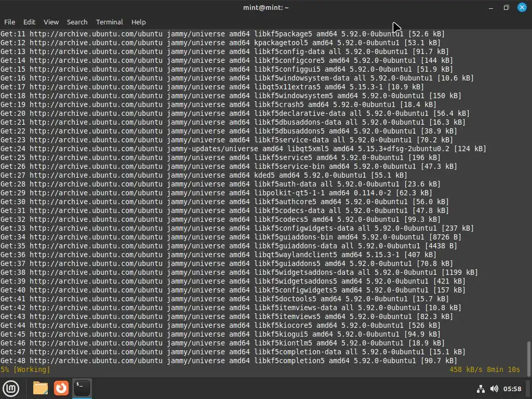Click the Get:38 libkf5widgetsaddons-data line
Screen dimensions: 532x399
click(x=239, y=272)
